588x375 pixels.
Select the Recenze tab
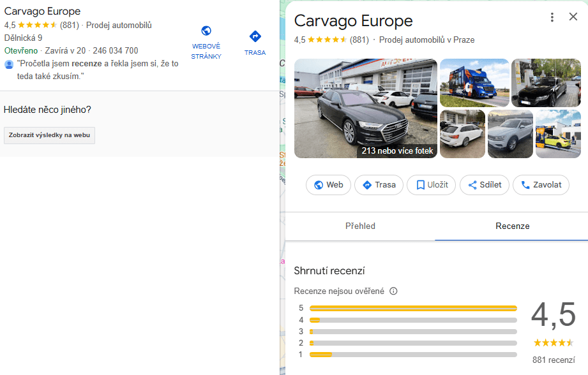click(x=512, y=226)
